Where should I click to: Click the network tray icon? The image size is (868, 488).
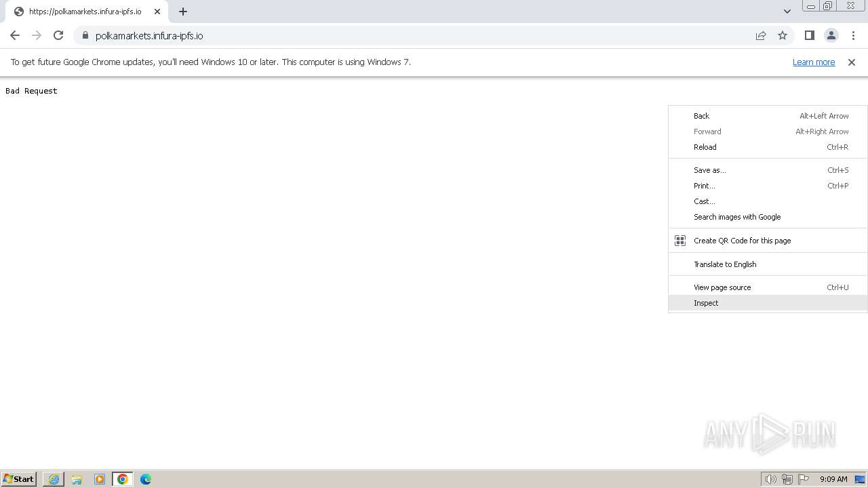click(787, 479)
